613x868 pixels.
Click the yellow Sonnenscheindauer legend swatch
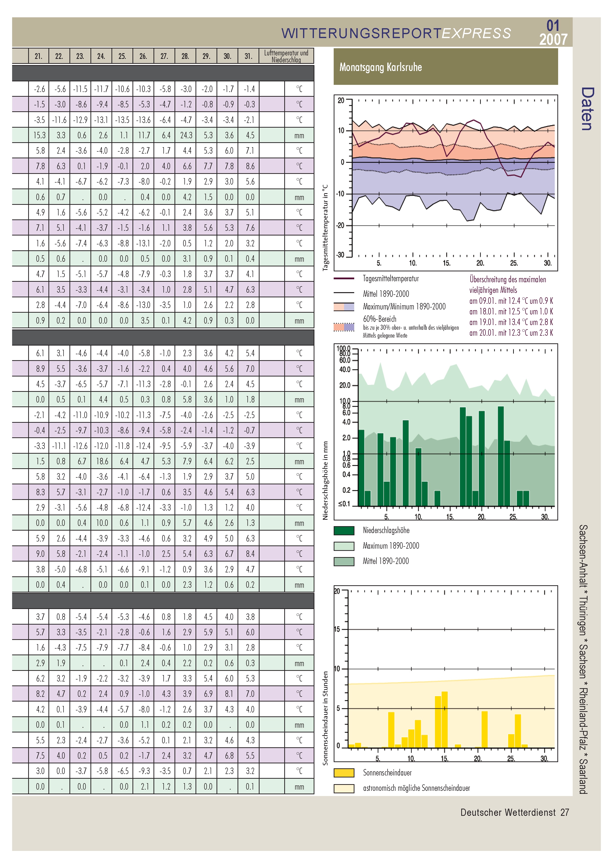344,773
